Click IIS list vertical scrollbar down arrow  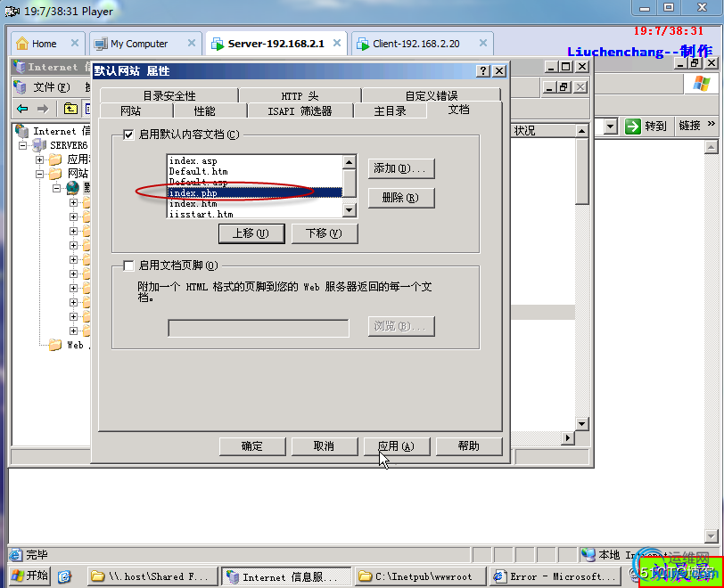click(581, 424)
